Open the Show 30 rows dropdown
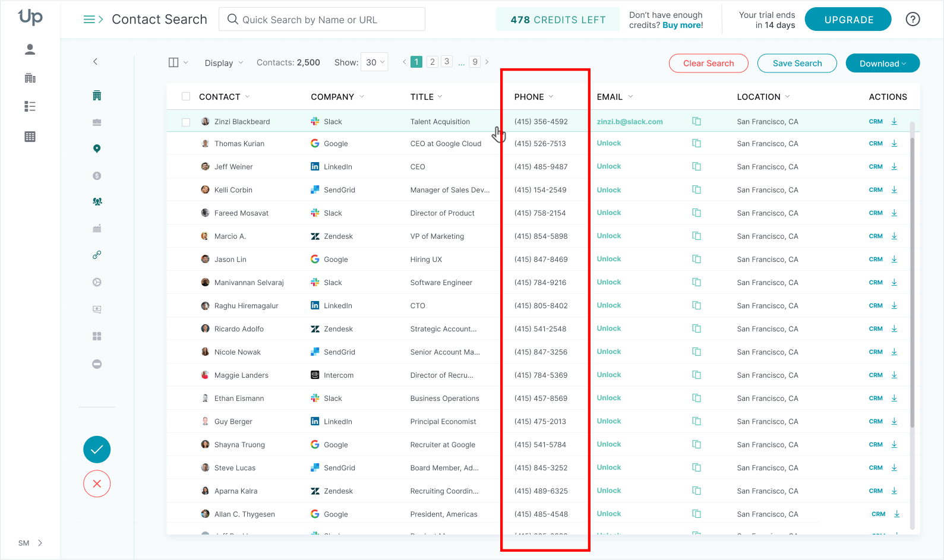Screen dimensions: 944x560 point(375,62)
